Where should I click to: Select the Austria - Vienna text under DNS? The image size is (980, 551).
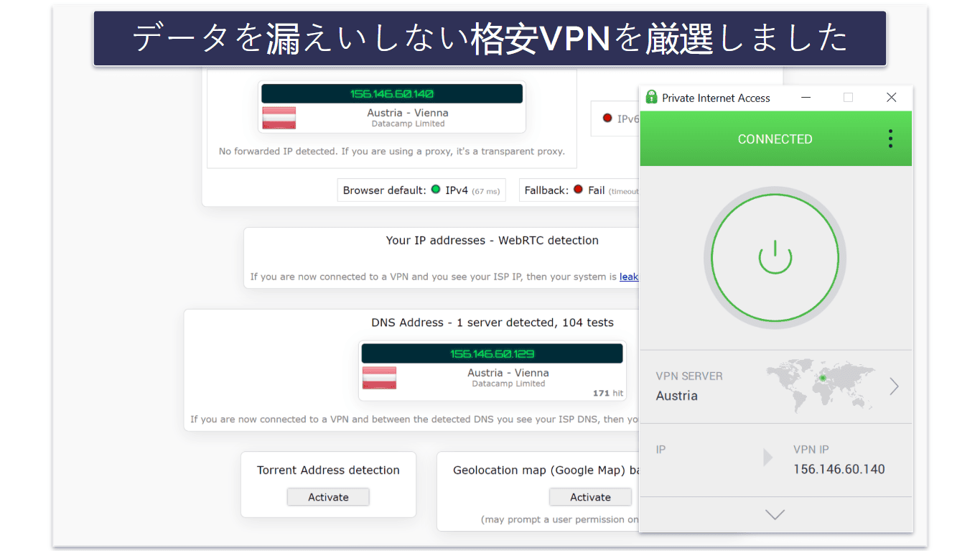point(508,373)
